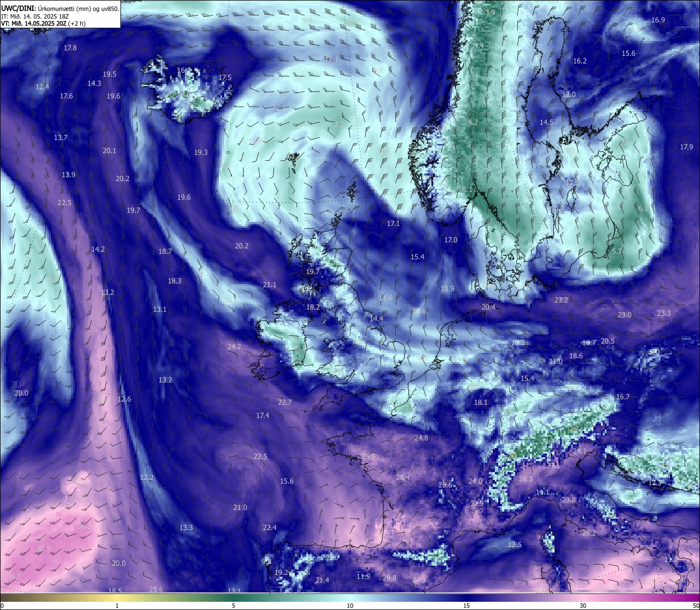
Task: Click the 18.7 value on the map
Action: 165,252
